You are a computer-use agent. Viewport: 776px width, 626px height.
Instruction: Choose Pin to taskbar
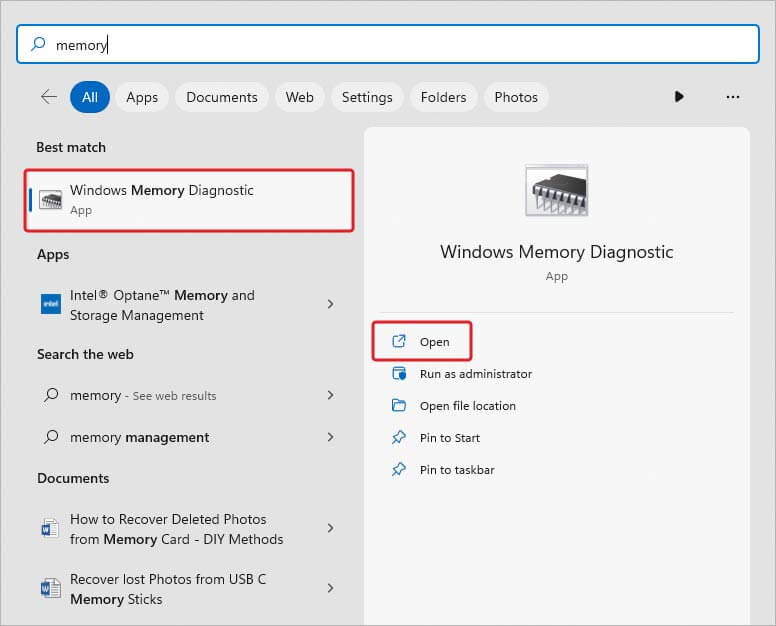click(x=457, y=470)
